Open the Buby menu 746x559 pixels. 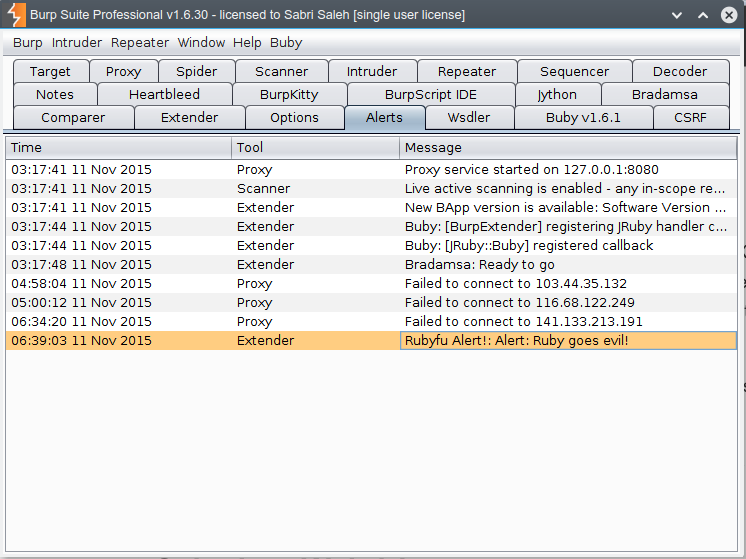[286, 43]
